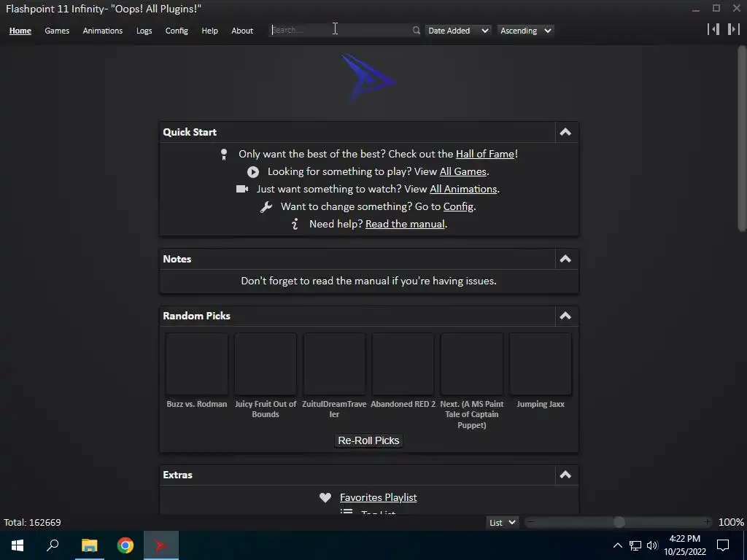Viewport: 747px width, 560px height.
Task: Go to the Home tab
Action: tap(20, 31)
